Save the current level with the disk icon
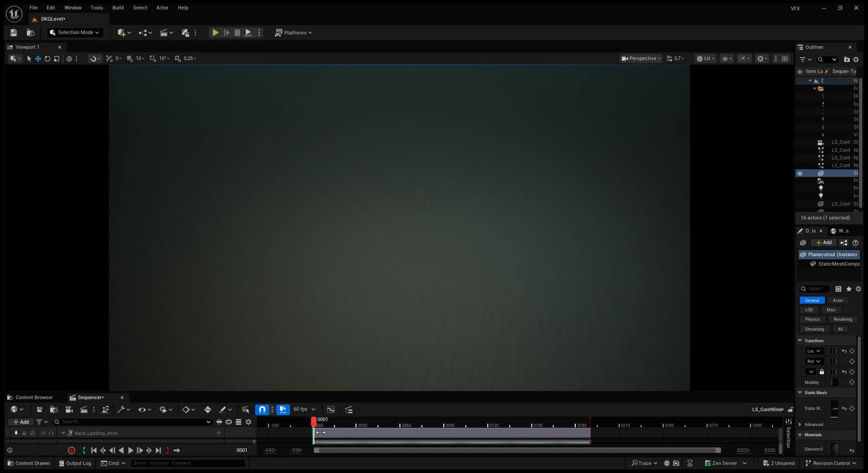The width and height of the screenshot is (868, 473). coord(13,33)
